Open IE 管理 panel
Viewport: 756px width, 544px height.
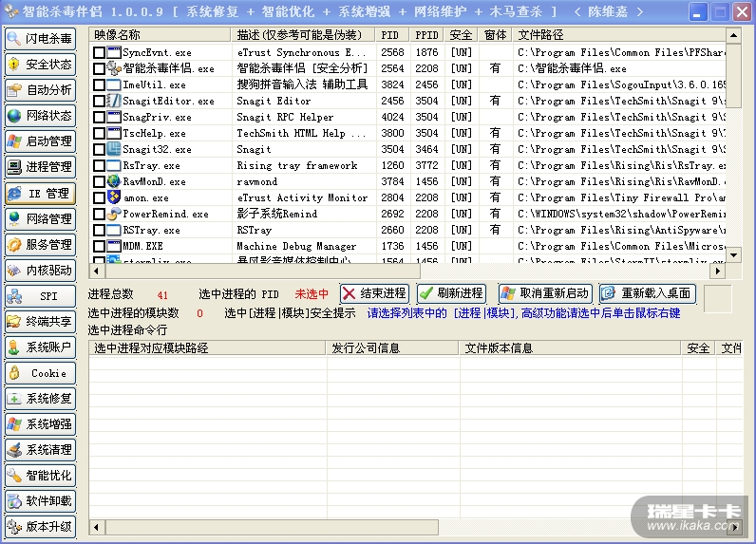click(41, 194)
